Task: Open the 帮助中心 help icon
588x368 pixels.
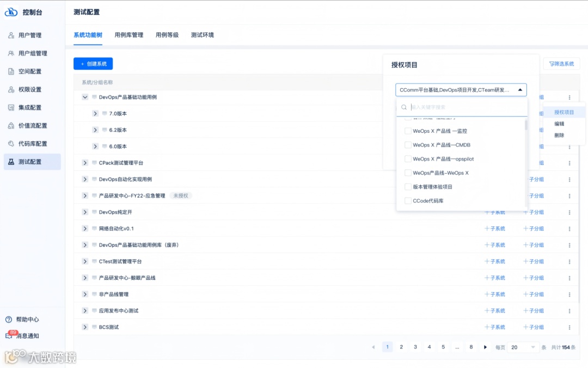Action: click(x=9, y=320)
